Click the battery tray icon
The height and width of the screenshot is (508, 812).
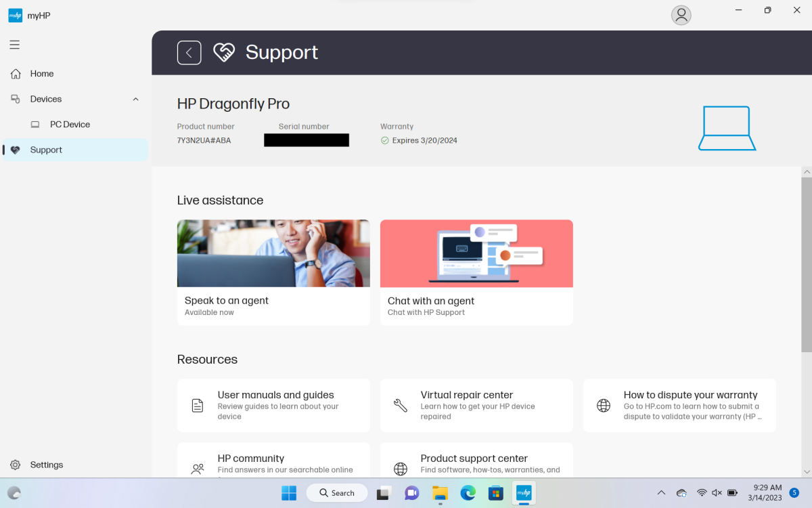733,492
